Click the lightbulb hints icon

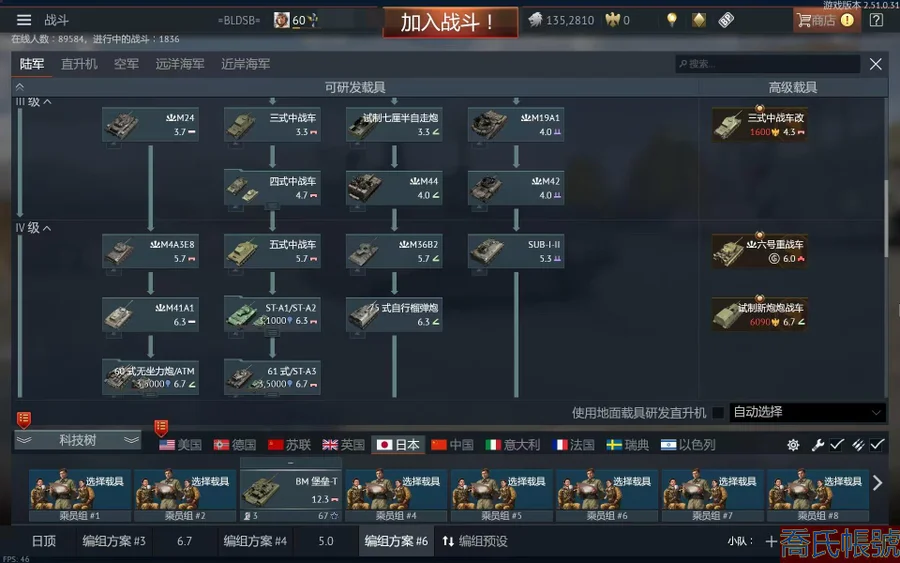click(672, 20)
